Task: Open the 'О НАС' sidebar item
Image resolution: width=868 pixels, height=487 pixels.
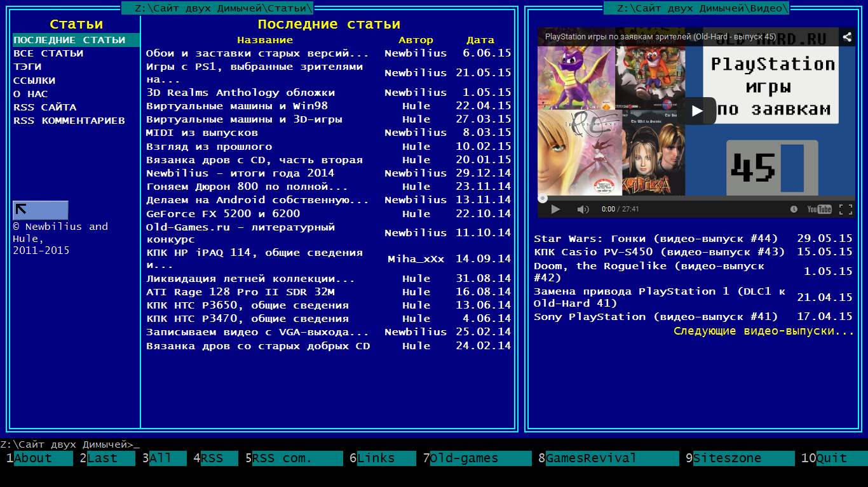Action: (31, 94)
